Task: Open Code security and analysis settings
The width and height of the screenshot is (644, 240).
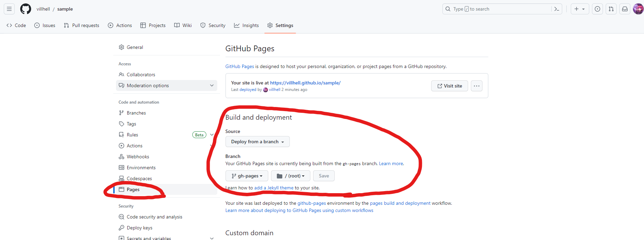Action: pos(167,217)
